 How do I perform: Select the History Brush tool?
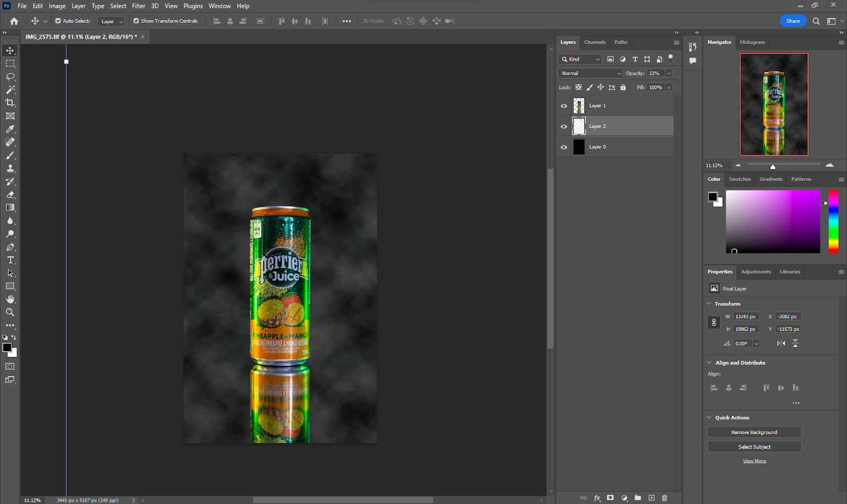click(10, 181)
